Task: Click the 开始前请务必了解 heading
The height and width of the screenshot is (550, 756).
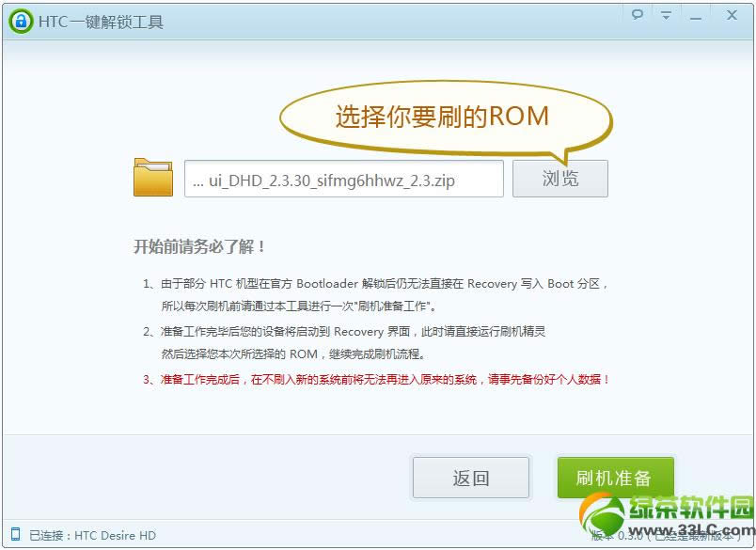Action: tap(199, 247)
